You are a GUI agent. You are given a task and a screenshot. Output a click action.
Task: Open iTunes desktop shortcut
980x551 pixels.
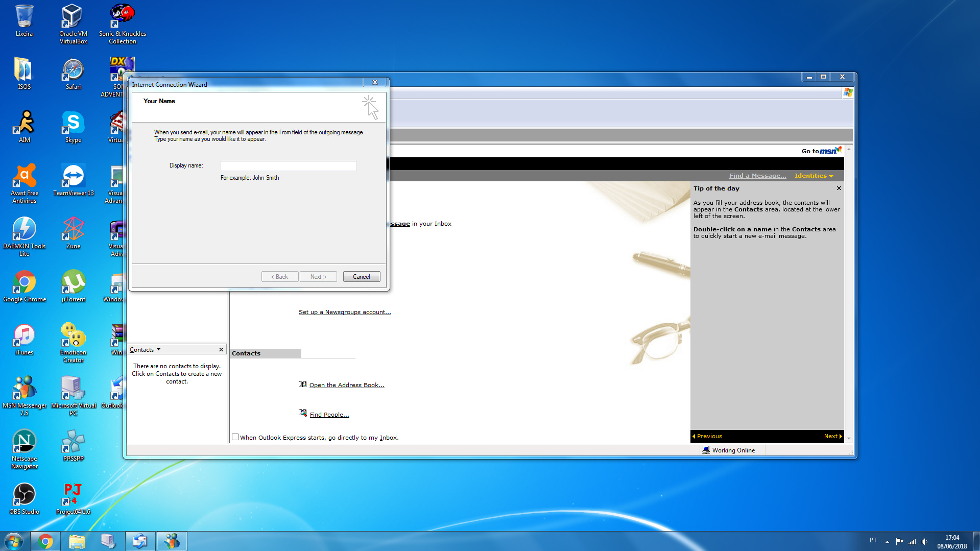tap(24, 339)
